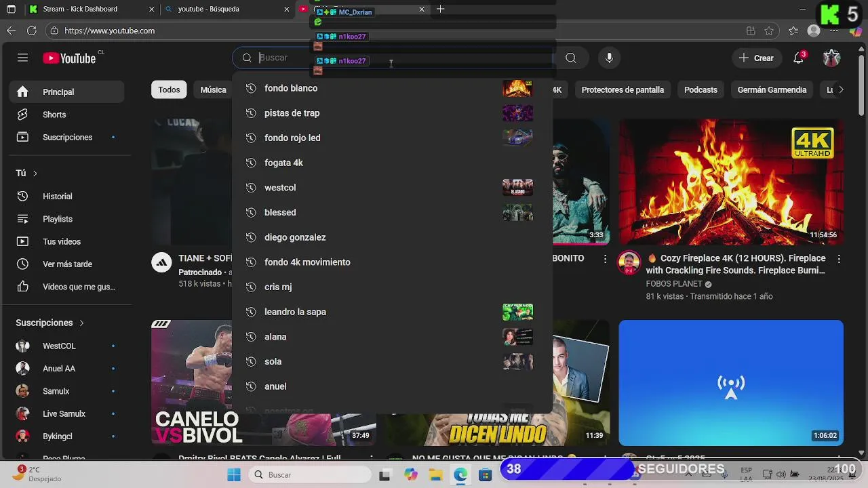The width and height of the screenshot is (868, 488).
Task: Choose suggestion alana
Action: [x=392, y=337]
